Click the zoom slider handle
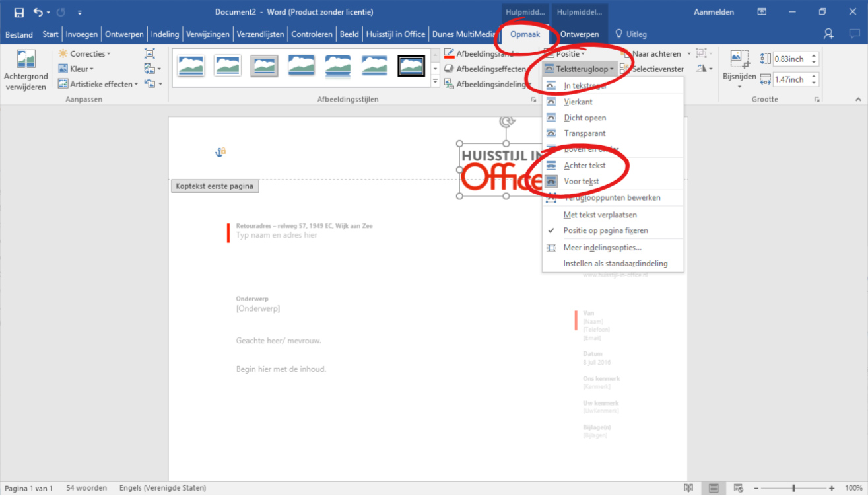This screenshot has width=868, height=496. click(793, 488)
